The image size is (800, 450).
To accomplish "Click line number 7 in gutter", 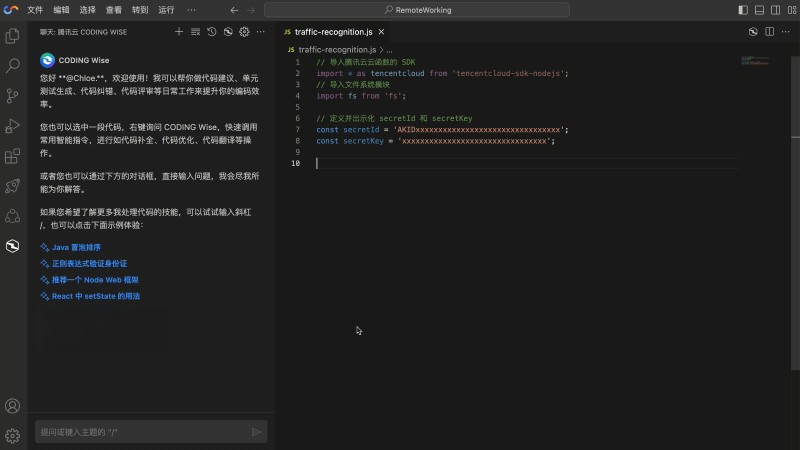I will 297,130.
